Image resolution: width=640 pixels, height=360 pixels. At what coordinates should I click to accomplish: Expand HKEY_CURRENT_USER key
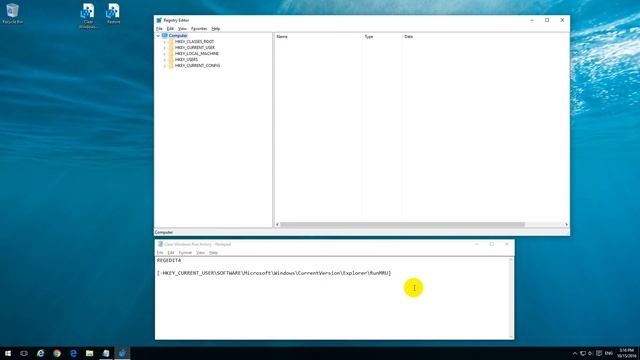[x=165, y=48]
